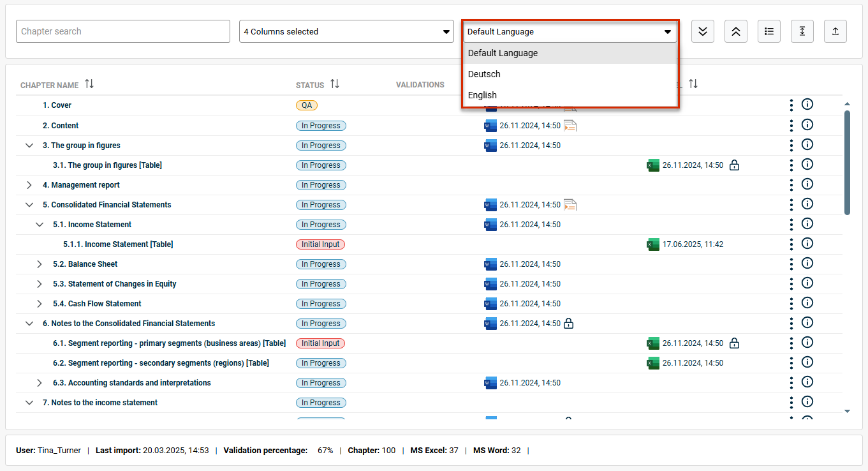The width and height of the screenshot is (868, 471).
Task: Click lock icon on Segment reporting primary segments row
Action: 734,343
